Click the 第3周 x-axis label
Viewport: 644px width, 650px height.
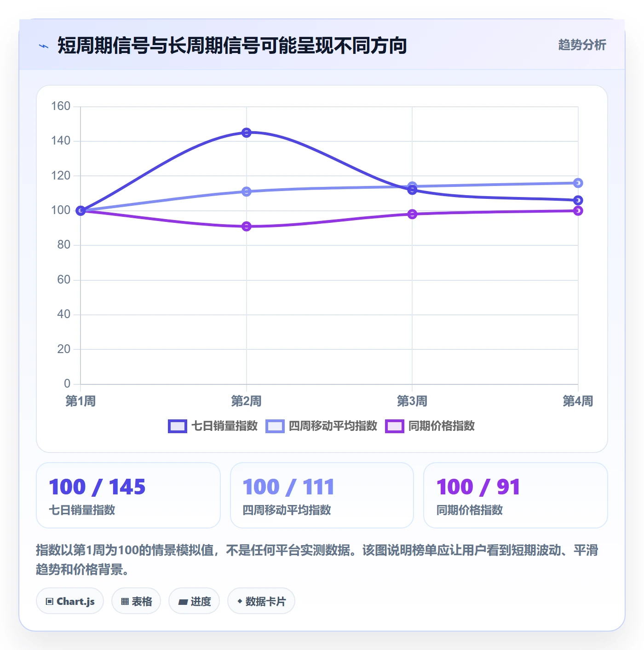(412, 401)
